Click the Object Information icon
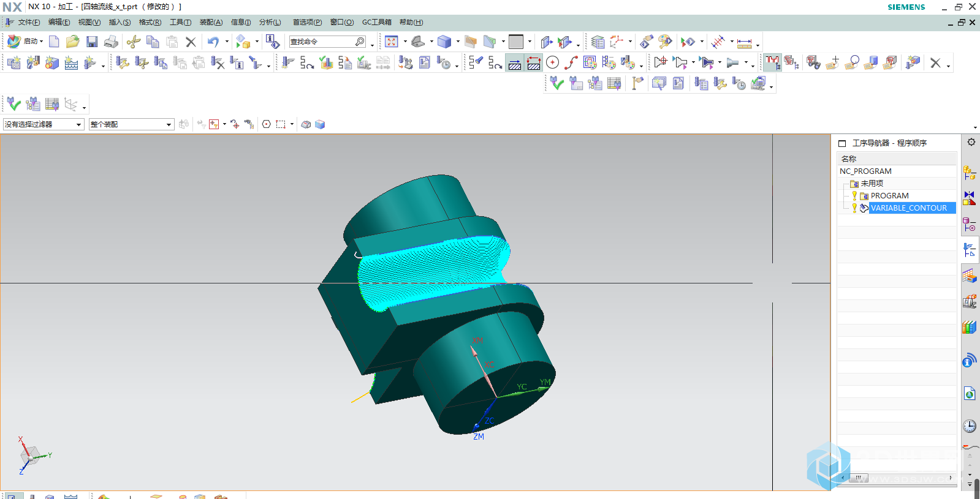Screen dimensions: 980x499 click(x=273, y=42)
